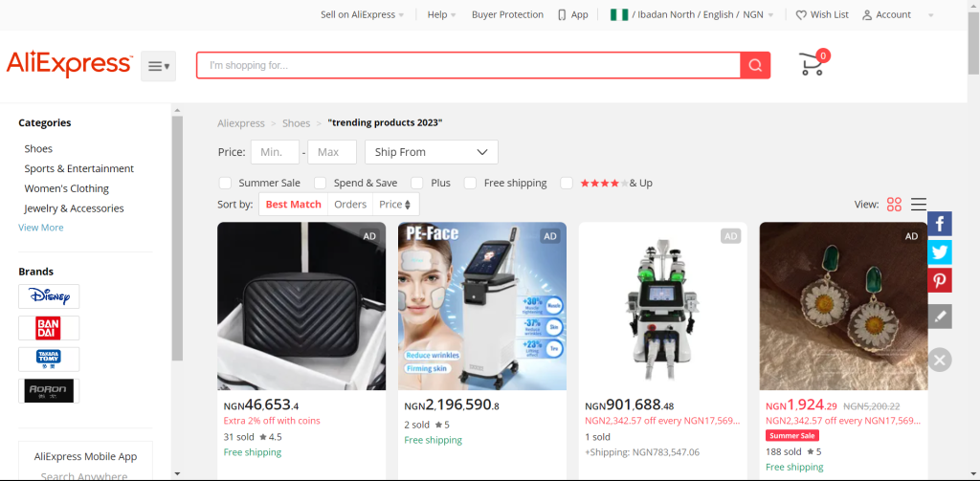Click the Account person icon

(x=867, y=15)
